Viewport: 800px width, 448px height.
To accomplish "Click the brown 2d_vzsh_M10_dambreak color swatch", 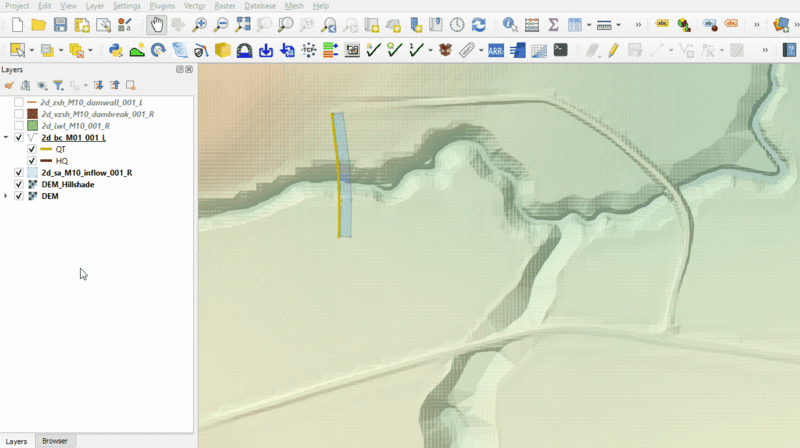I will click(x=32, y=114).
